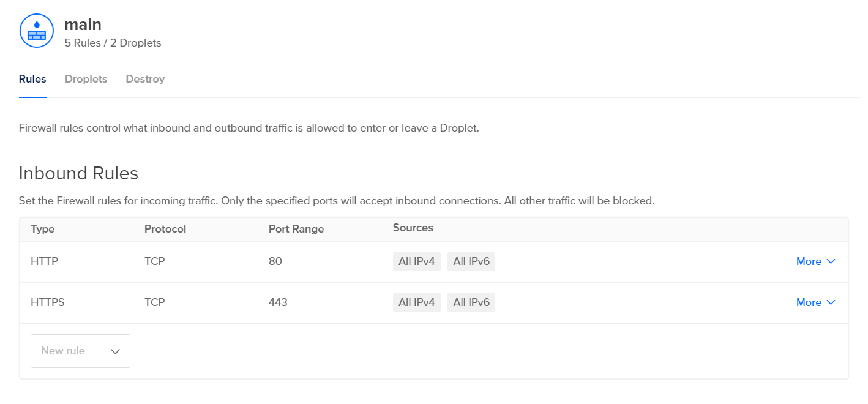868x404 pixels.
Task: Switch to the Droplets tab
Action: 86,79
